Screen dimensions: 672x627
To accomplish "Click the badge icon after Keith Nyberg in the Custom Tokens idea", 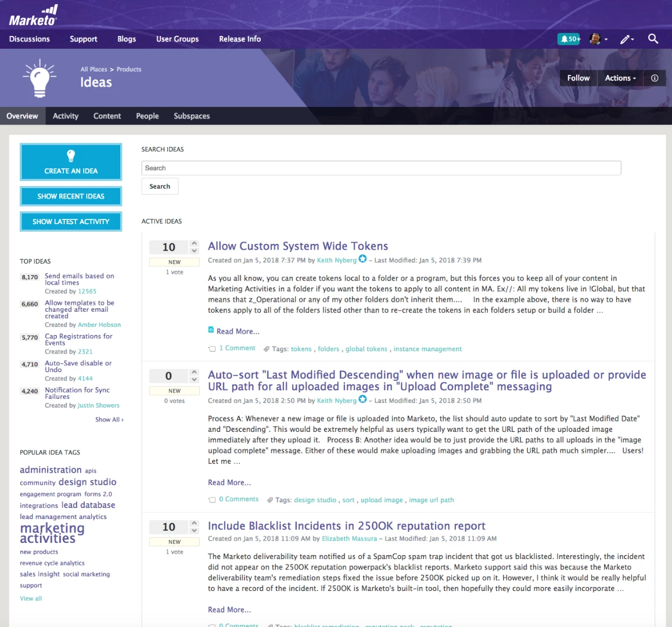I will point(362,259).
